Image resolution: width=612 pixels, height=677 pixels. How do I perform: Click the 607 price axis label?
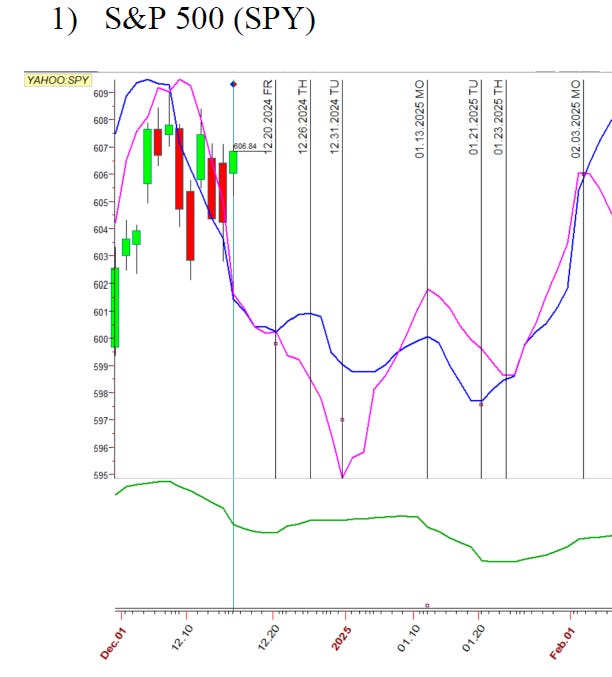click(100, 148)
